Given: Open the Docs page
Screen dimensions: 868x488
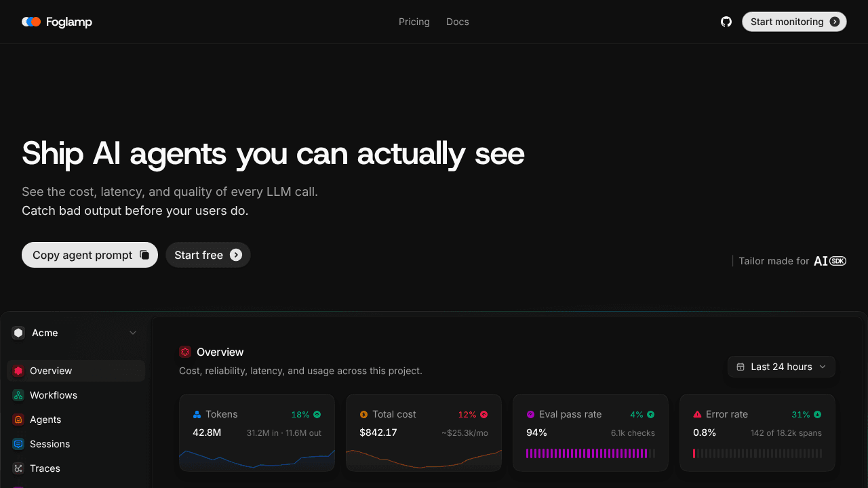Looking at the screenshot, I should 458,22.
